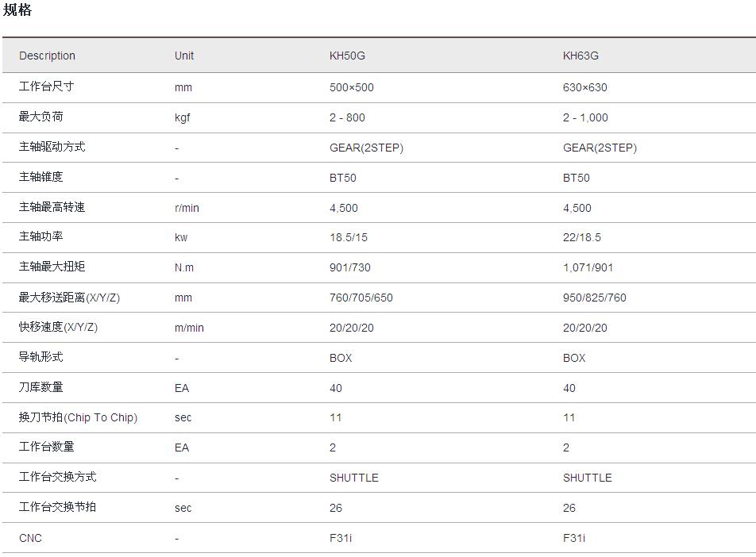Click the 导轨形式 row label
756x557 pixels.
(x=40, y=357)
